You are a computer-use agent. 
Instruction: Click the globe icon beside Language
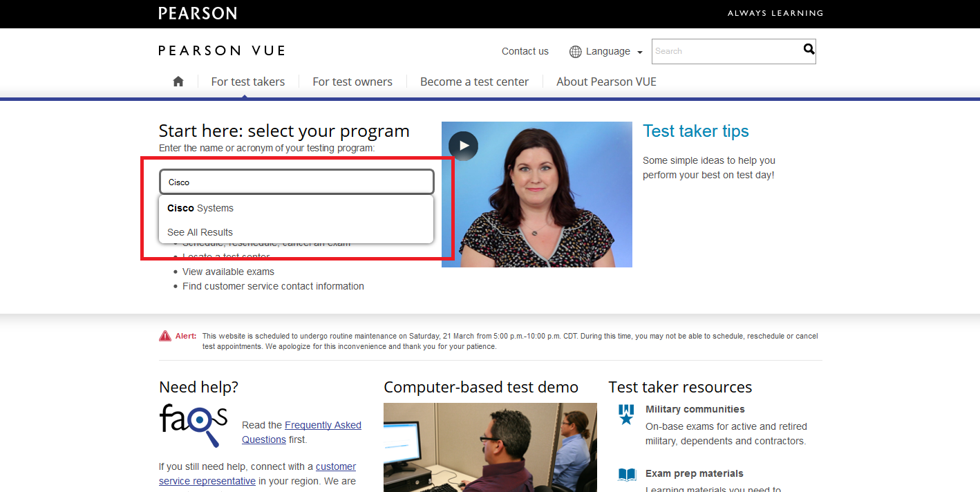(575, 52)
